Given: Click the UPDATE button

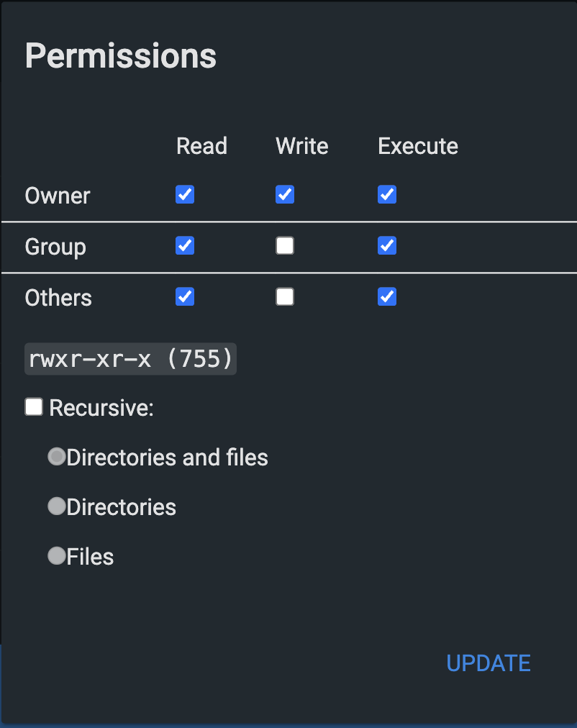Looking at the screenshot, I should tap(489, 663).
